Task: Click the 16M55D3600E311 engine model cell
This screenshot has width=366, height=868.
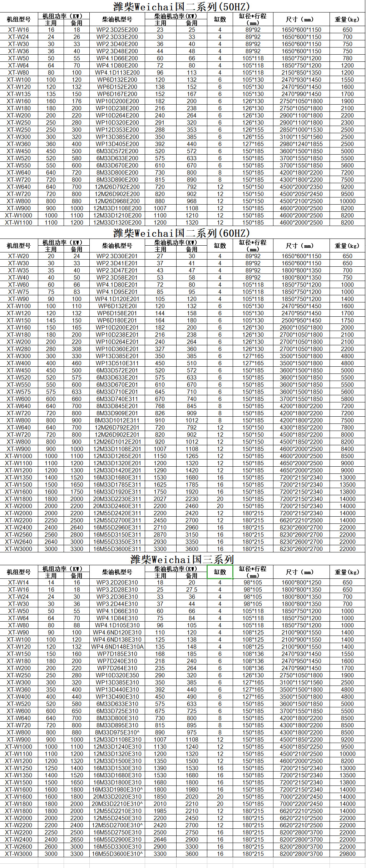Action: coord(117,549)
